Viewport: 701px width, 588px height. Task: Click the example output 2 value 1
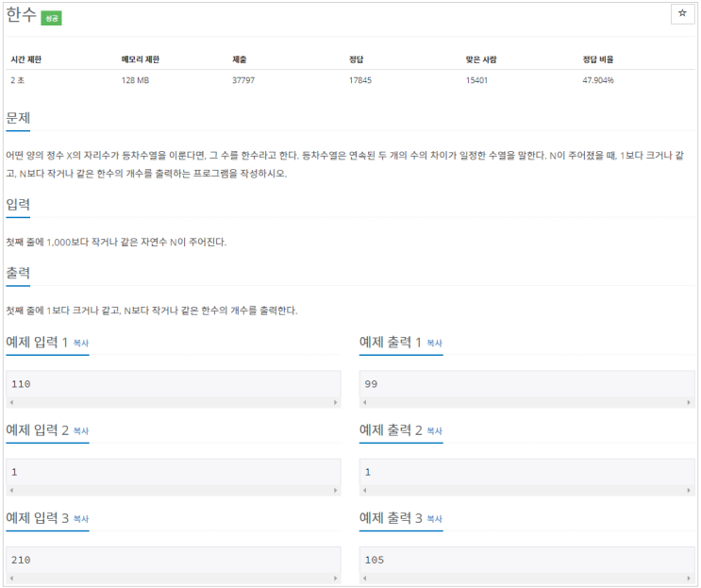(x=368, y=472)
